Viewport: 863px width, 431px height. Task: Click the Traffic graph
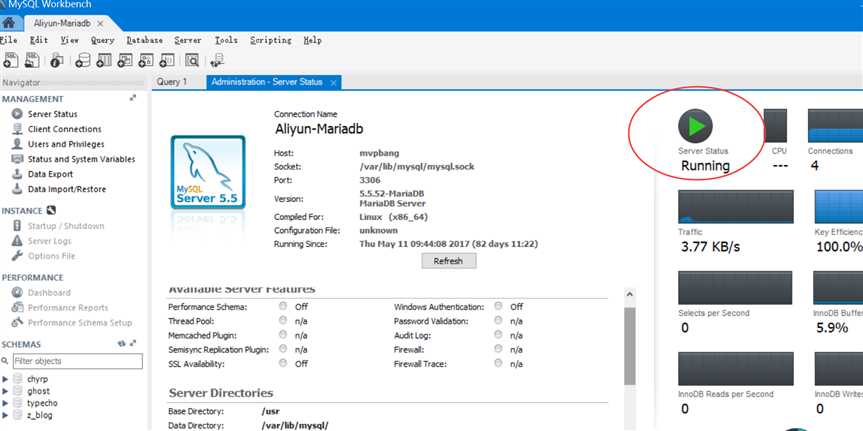[x=736, y=206]
